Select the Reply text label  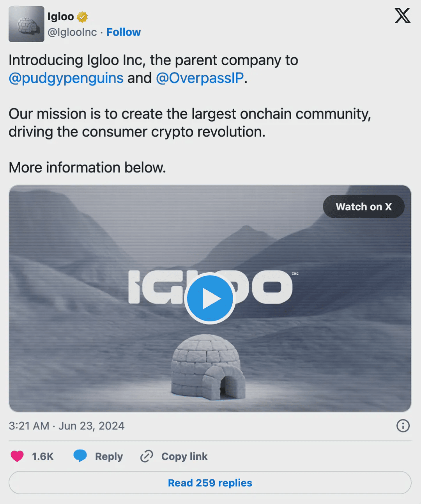pyautogui.click(x=109, y=456)
